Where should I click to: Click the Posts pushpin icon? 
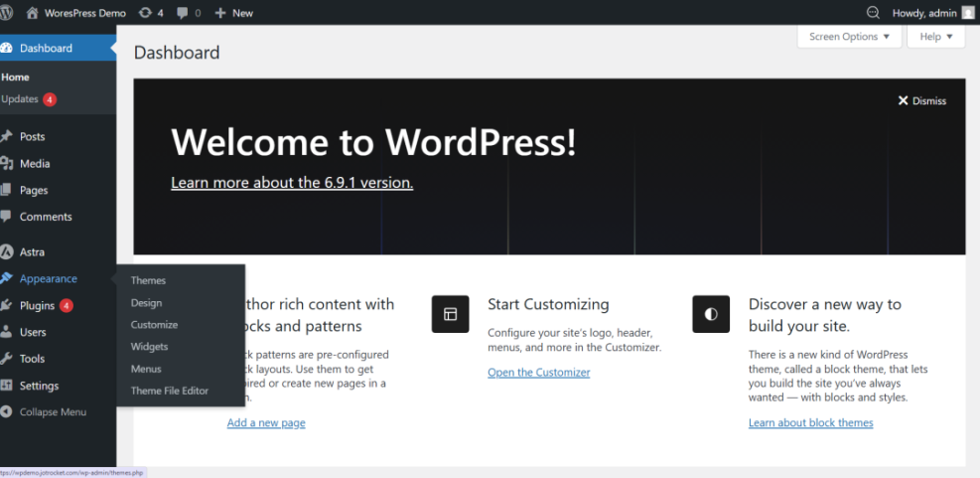[x=6, y=136]
